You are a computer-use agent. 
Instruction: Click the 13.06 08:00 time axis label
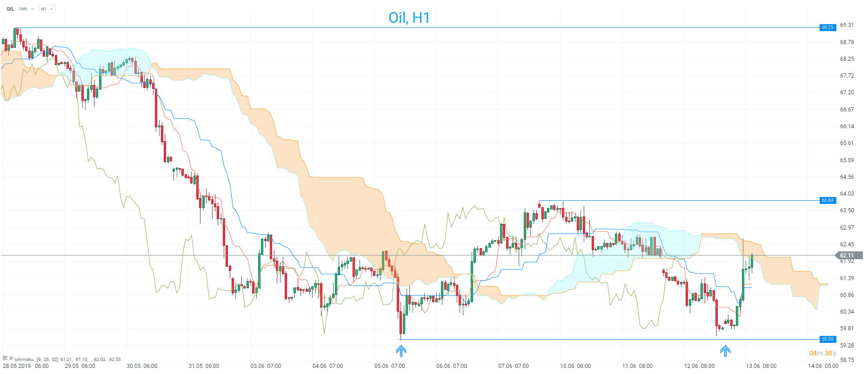tap(761, 366)
